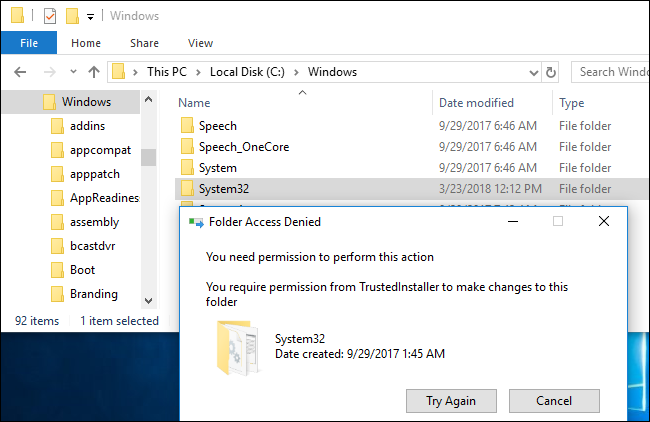Go back with the Back arrow

pyautogui.click(x=20, y=72)
